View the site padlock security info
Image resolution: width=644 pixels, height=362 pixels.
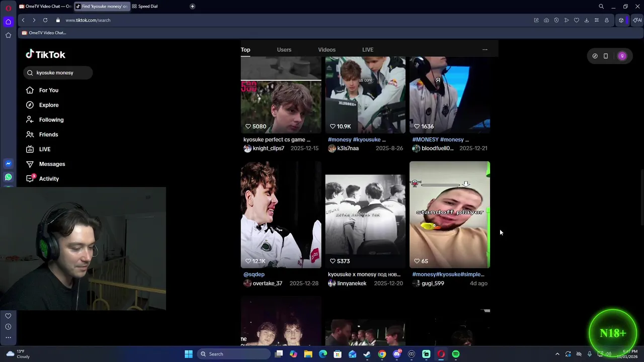click(58, 20)
